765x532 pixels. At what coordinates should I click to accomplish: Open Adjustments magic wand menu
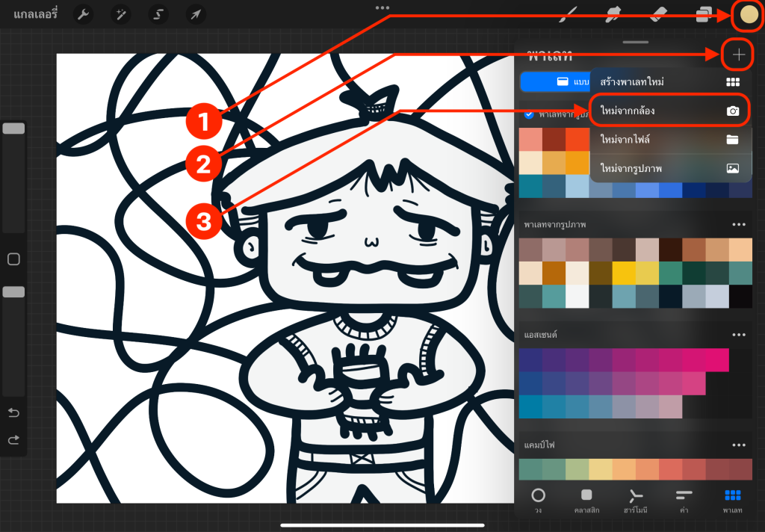click(x=120, y=14)
